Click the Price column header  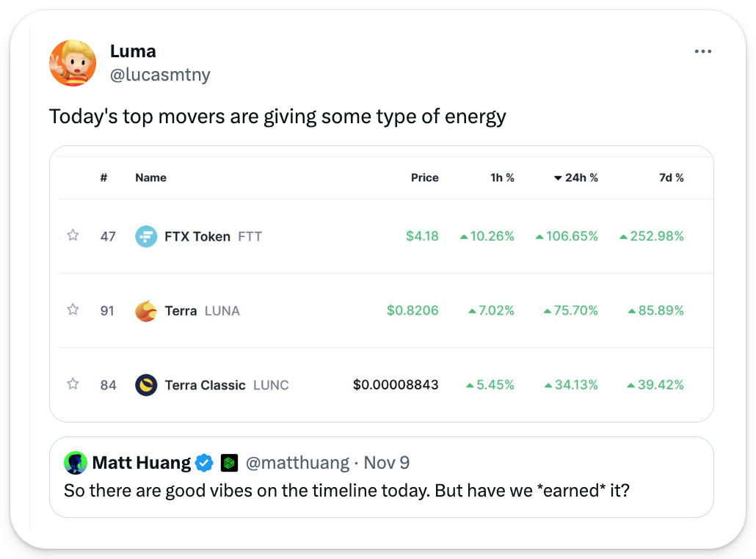point(424,178)
